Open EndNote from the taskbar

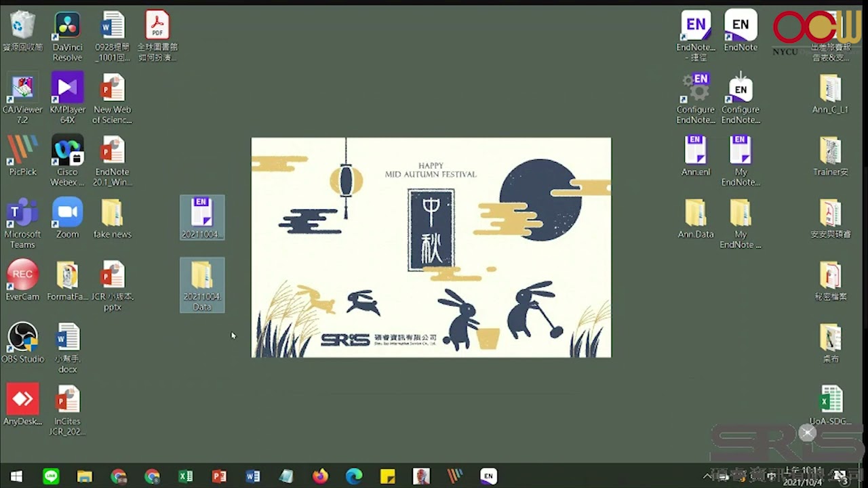[x=488, y=476]
